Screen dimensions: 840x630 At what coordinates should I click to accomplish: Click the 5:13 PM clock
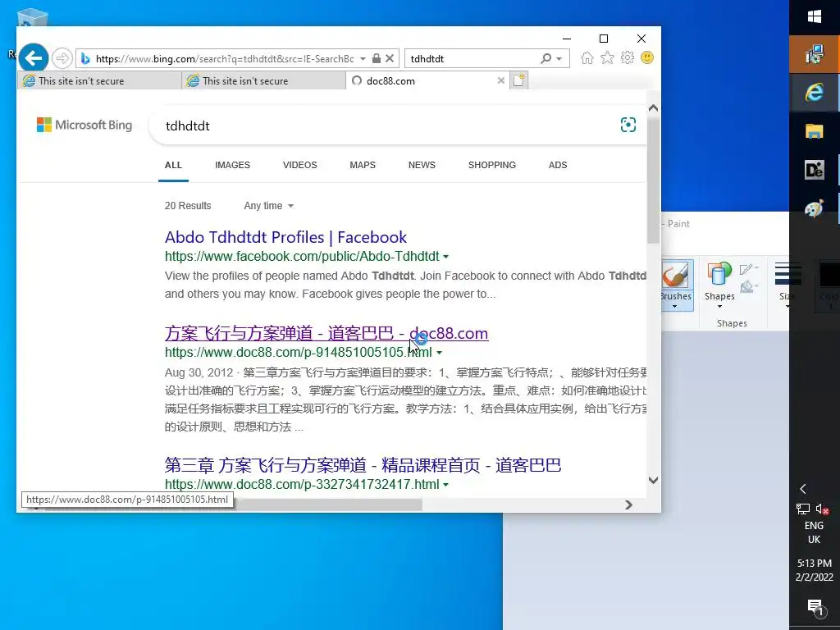tap(815, 563)
